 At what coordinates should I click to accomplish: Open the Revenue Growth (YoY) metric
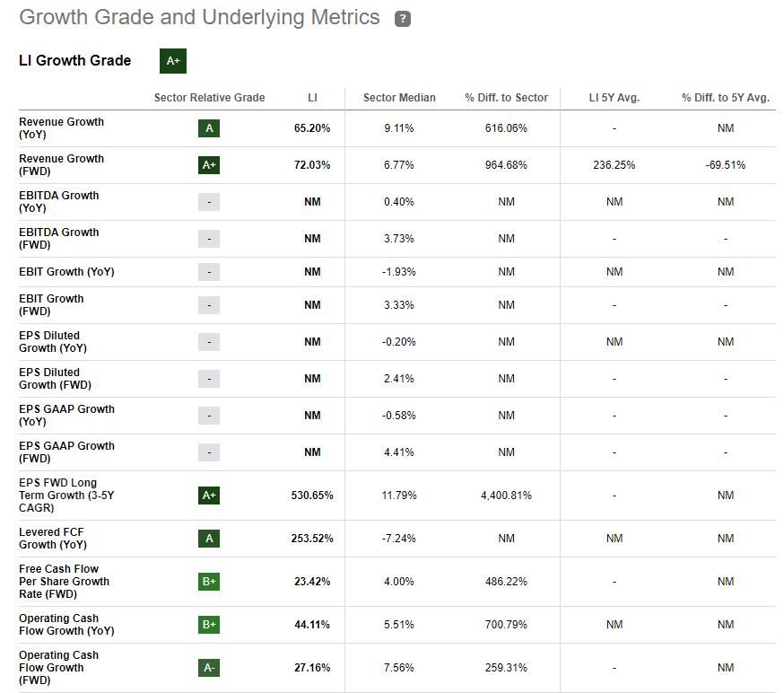[62, 128]
